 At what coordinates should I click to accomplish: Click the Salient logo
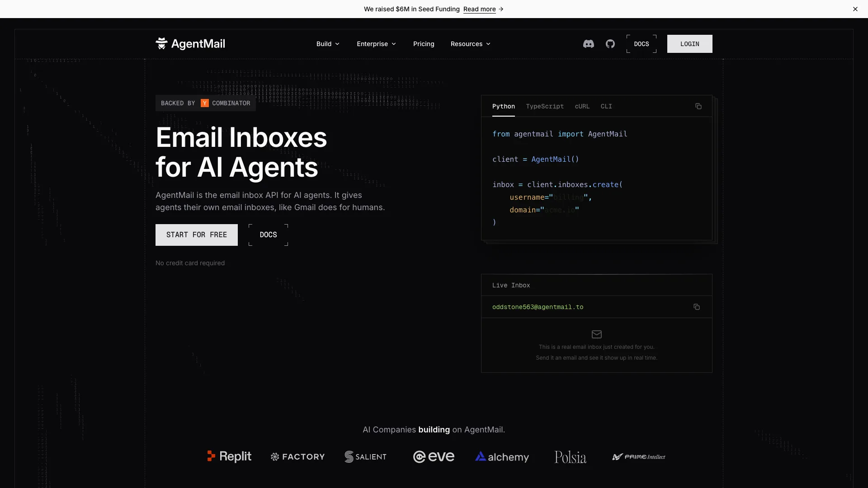tap(366, 457)
